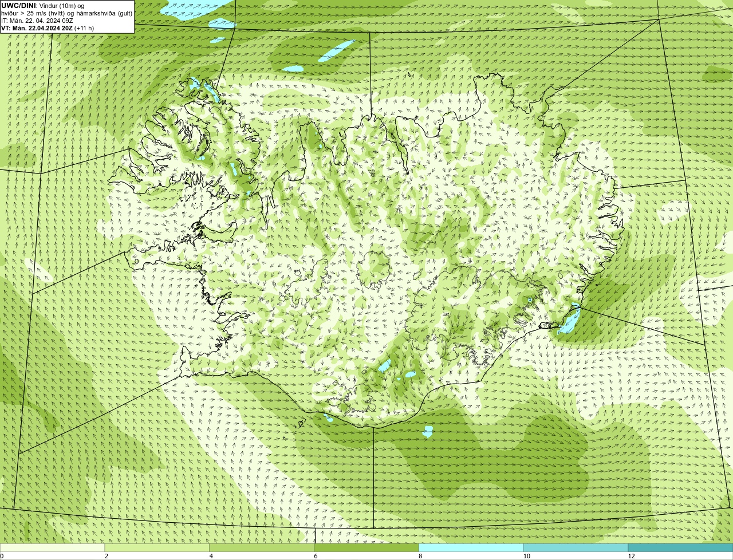Click the legend tick label '10'
Screen dimensions: 733x560
526,556
